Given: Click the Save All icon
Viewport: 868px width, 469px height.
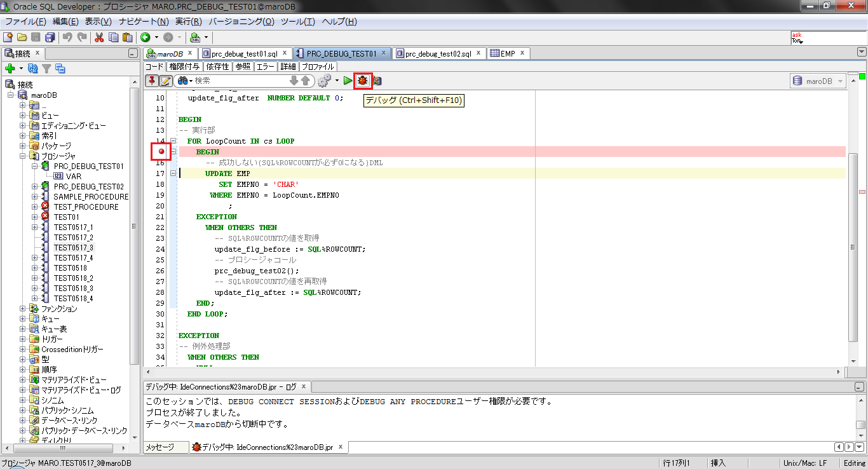Looking at the screenshot, I should point(50,37).
